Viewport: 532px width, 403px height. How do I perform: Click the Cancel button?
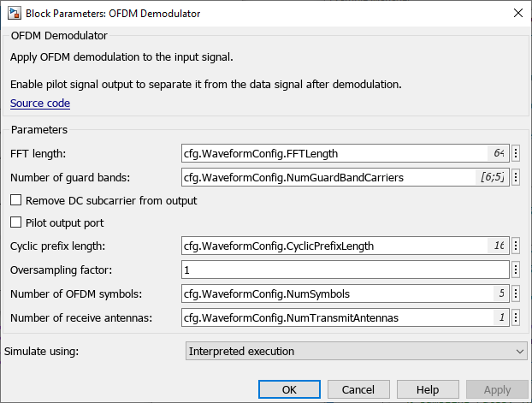pos(358,389)
